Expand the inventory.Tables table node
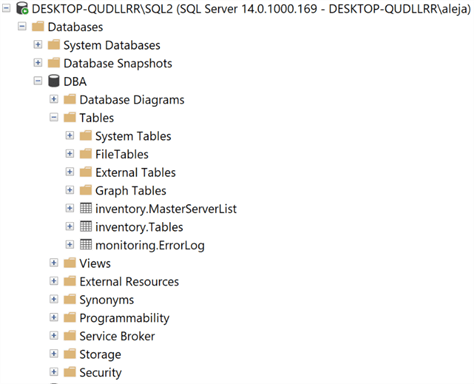 (x=70, y=226)
